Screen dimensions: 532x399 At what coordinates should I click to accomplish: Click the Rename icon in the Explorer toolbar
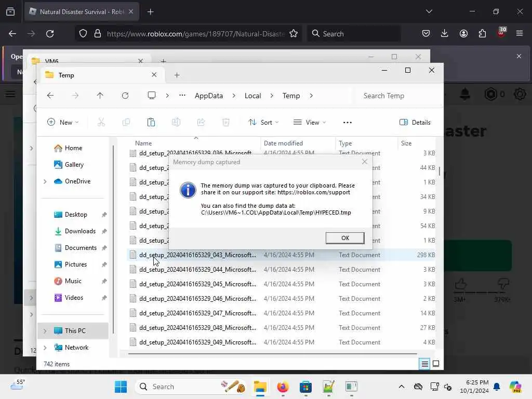(x=176, y=122)
